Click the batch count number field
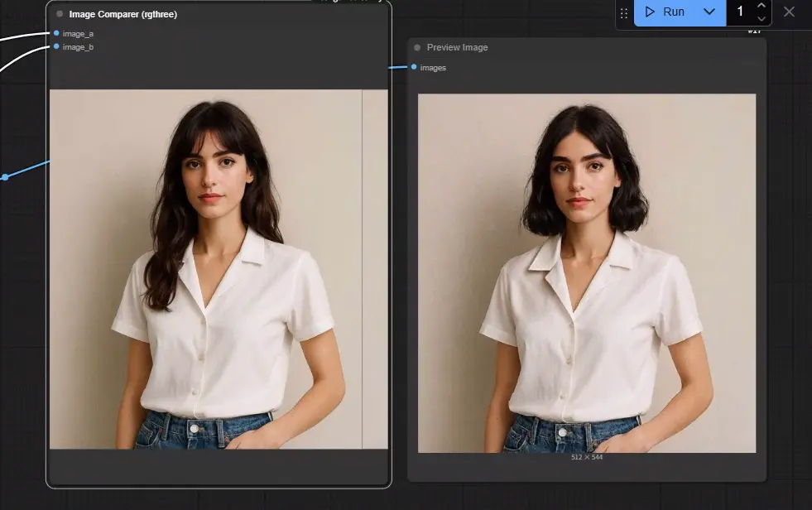812x510 pixels. coord(741,12)
